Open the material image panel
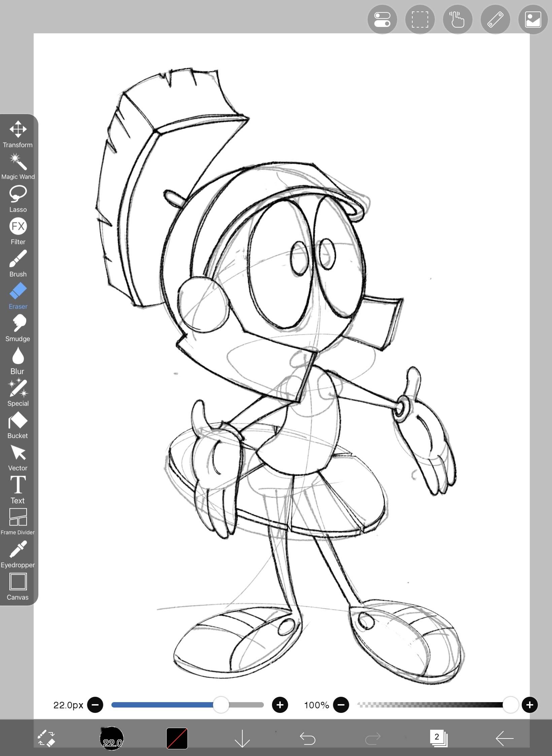 tap(533, 19)
